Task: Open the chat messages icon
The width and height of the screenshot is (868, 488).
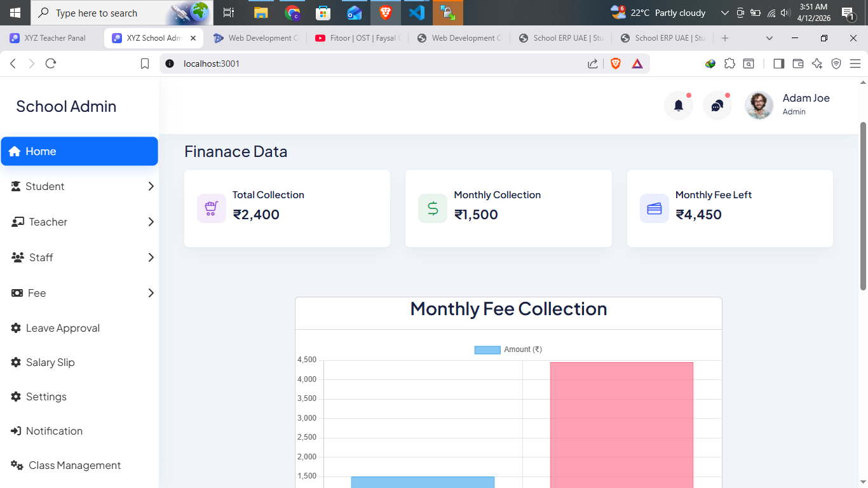Action: (717, 105)
